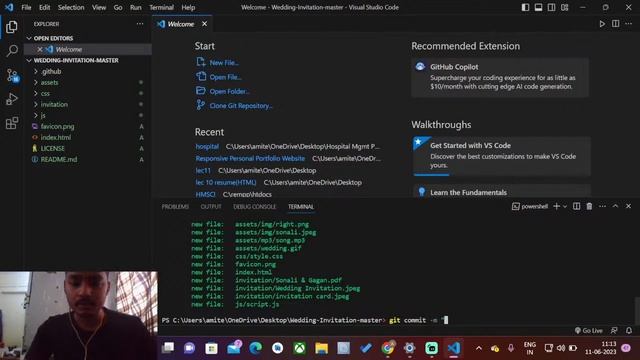640x360 pixels.
Task: Kill terminal with trash icon
Action: [589, 207]
